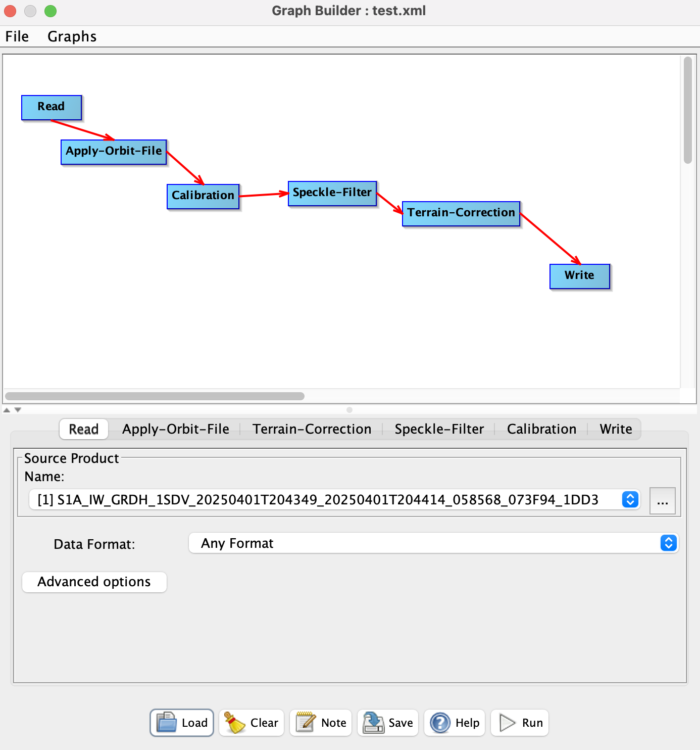
Task: Select the Write node in graph
Action: click(x=580, y=276)
